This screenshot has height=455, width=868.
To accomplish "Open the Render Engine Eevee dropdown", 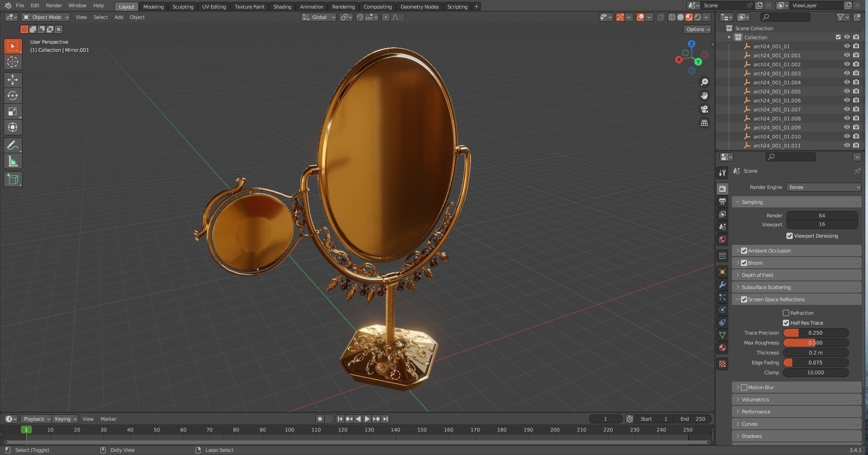I will pyautogui.click(x=823, y=187).
